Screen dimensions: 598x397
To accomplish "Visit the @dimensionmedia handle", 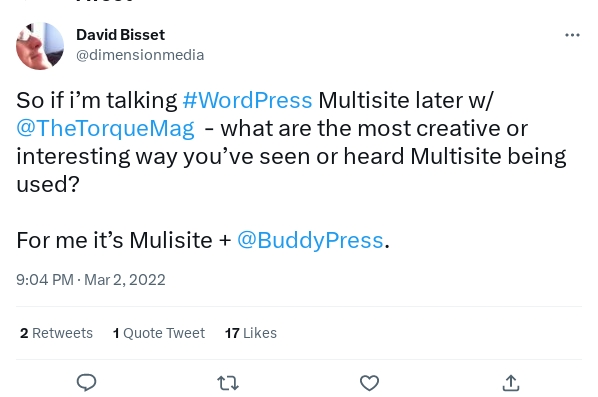I will (140, 55).
